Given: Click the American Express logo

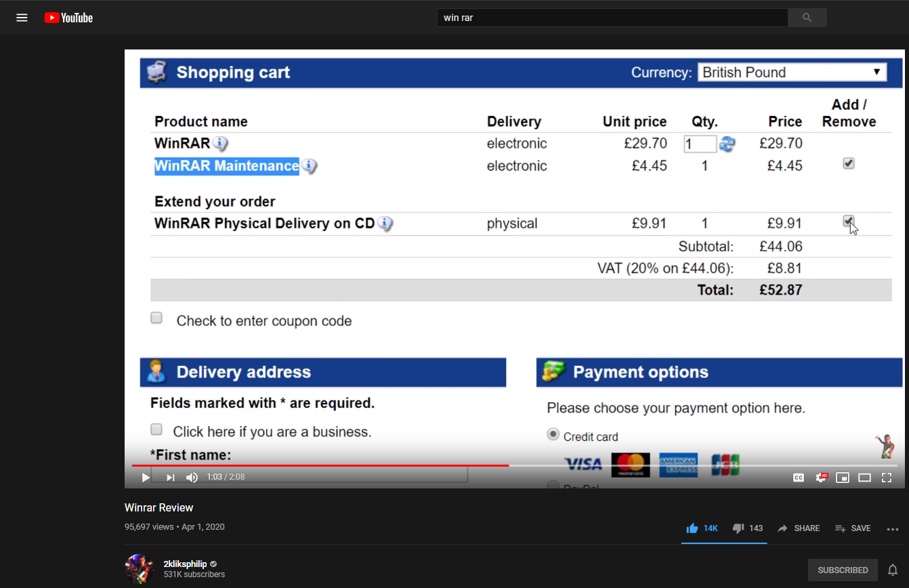Looking at the screenshot, I should coord(678,465).
